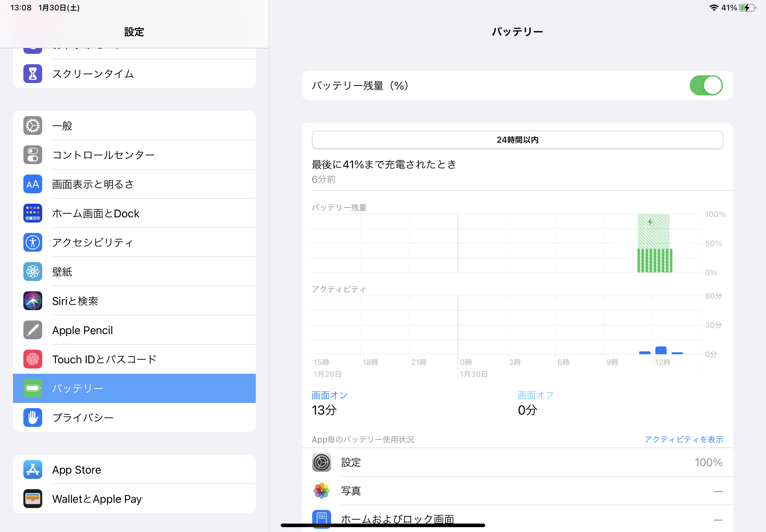
Task: Tap the 画面オン label
Action: [329, 395]
